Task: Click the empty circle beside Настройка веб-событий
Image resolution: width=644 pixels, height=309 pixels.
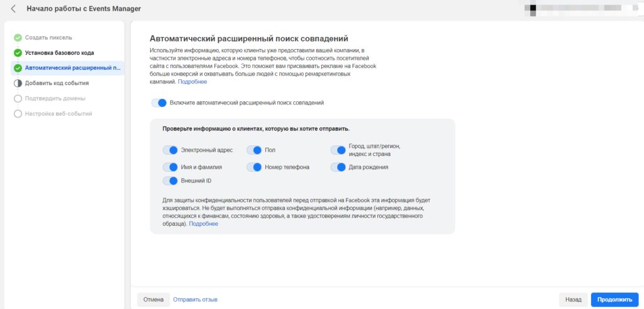Action: (18, 114)
